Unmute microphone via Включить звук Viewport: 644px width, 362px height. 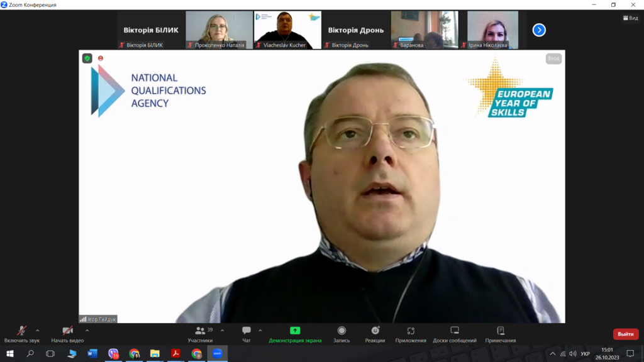pyautogui.click(x=21, y=331)
